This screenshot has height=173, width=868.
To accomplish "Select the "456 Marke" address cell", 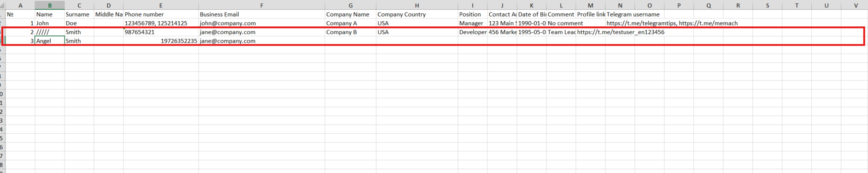I will pos(502,32).
